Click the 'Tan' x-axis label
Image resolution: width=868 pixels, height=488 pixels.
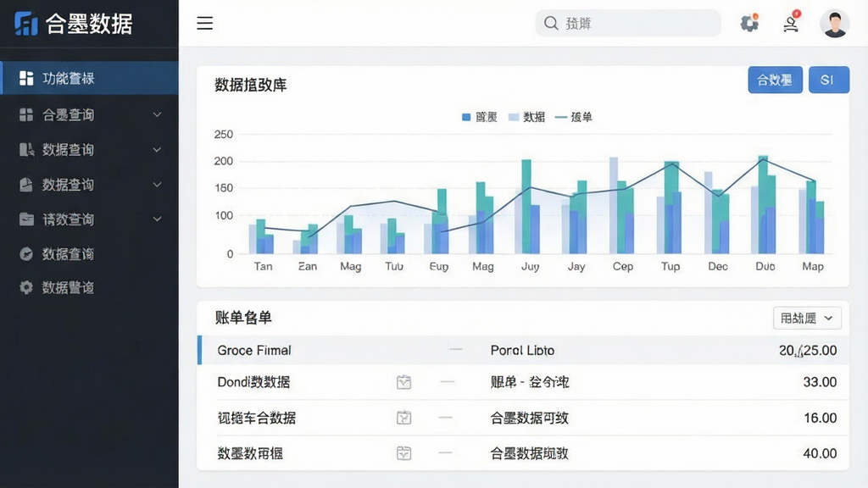[x=263, y=266]
